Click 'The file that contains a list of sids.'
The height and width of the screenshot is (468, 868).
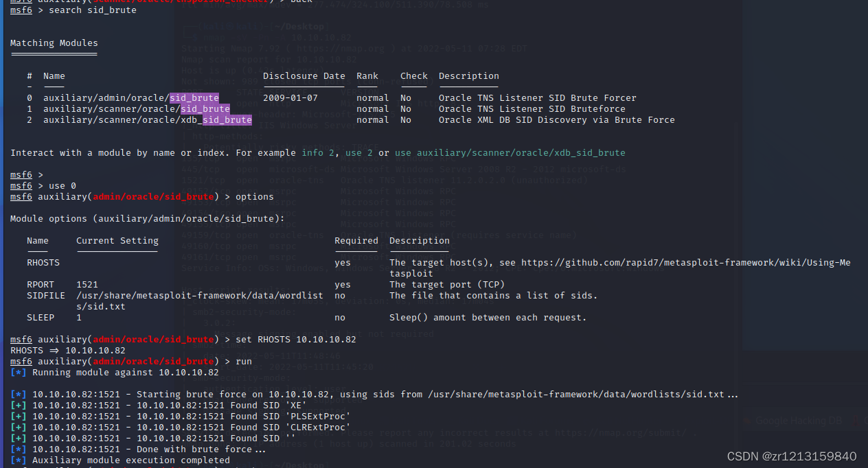click(x=494, y=296)
